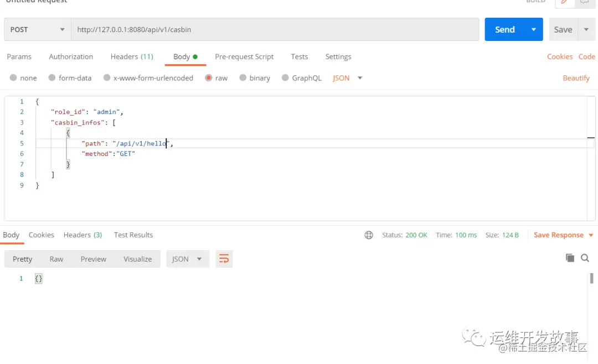Select the request Body tab

coord(185,57)
